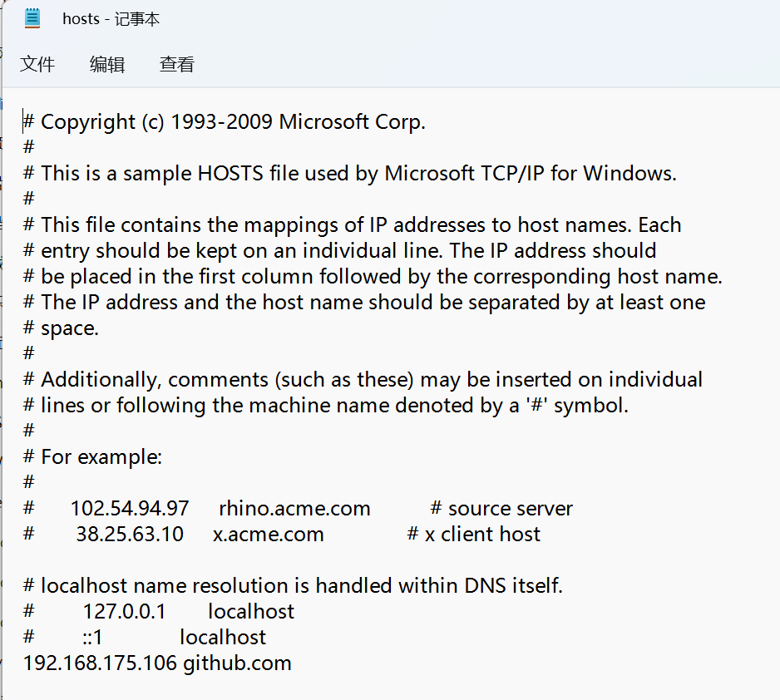Click on the '# source server' comment

501,509
